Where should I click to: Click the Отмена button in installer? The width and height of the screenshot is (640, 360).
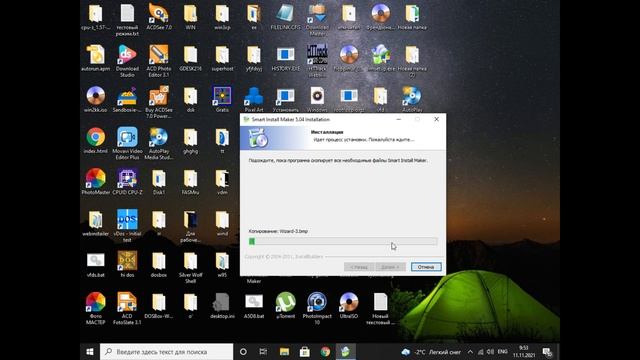426,267
